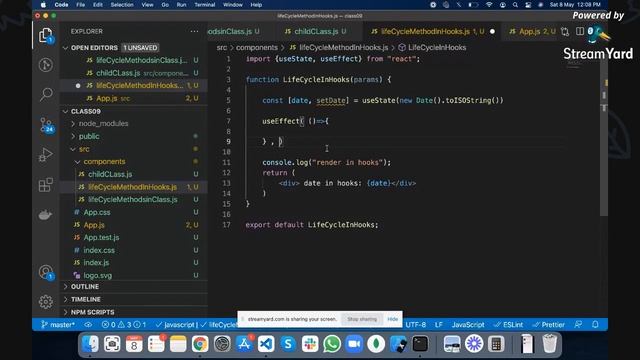This screenshot has width=640, height=360.
Task: Open App Store from the Dock
Action: point(244,344)
